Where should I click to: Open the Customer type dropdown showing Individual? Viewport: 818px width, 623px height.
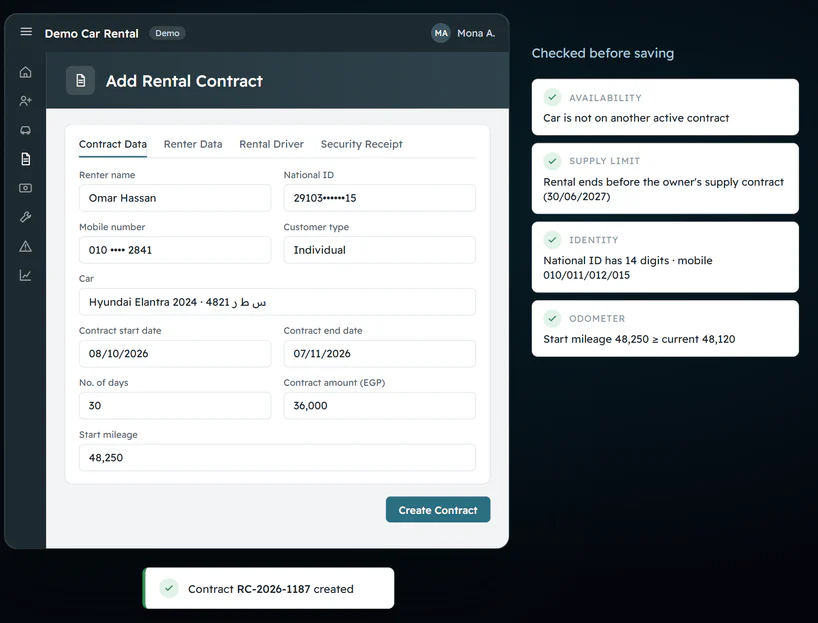pyautogui.click(x=379, y=250)
